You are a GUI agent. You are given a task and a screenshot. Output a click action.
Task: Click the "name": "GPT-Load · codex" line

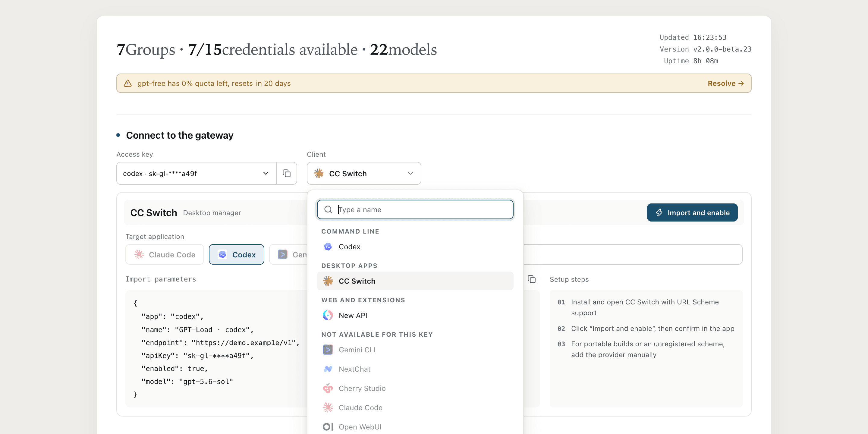point(197,329)
